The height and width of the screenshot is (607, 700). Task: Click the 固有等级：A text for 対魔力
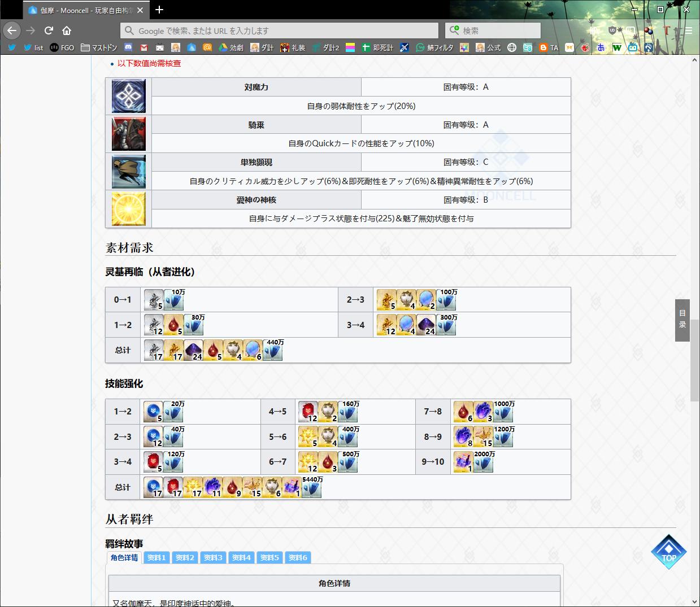466,87
